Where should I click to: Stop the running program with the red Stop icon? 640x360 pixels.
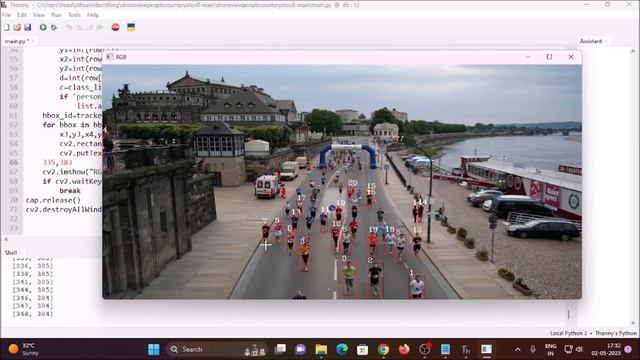tap(116, 27)
